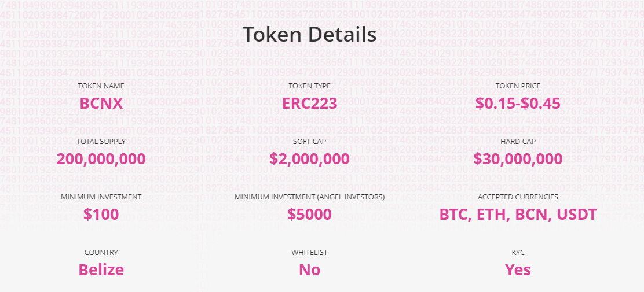This screenshot has width=644, height=292.
Task: Click the SOFT CAP label
Action: (309, 142)
